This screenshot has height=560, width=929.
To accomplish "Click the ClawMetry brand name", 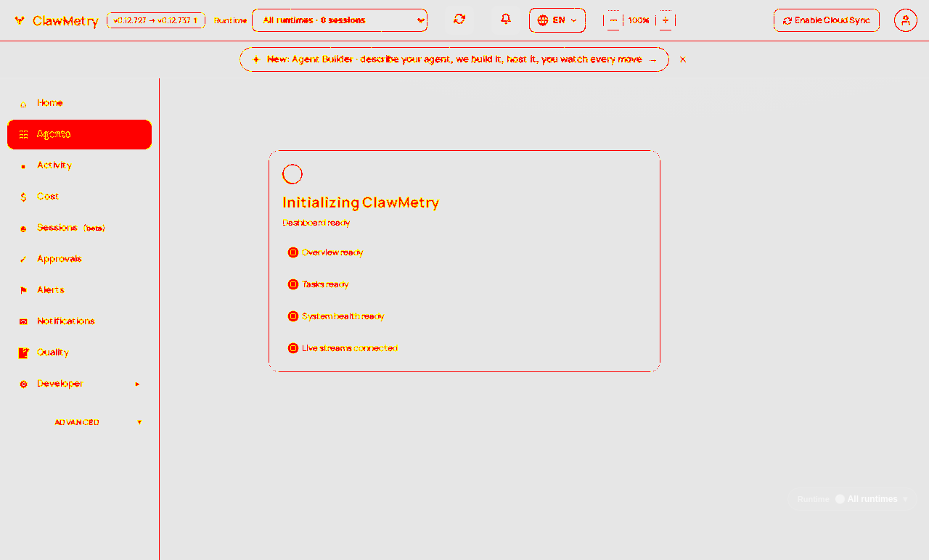I will click(65, 21).
